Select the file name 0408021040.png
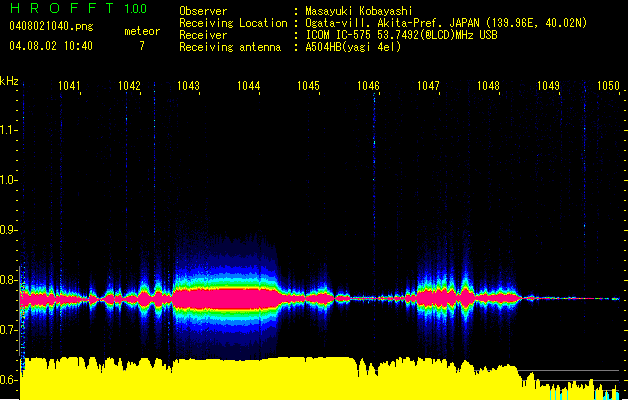This screenshot has height=400, width=629. pos(51,26)
